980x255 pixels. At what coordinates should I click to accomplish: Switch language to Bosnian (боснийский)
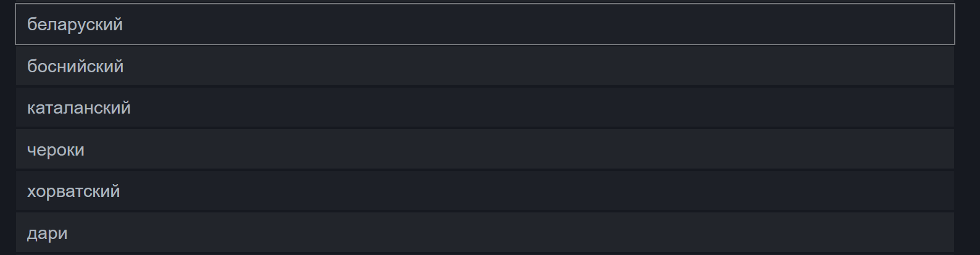[75, 66]
